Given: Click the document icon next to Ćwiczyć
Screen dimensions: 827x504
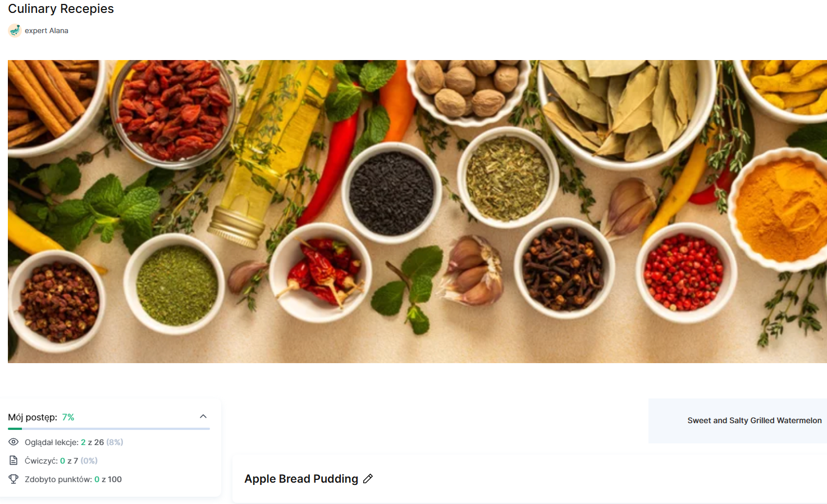Looking at the screenshot, I should tap(13, 461).
